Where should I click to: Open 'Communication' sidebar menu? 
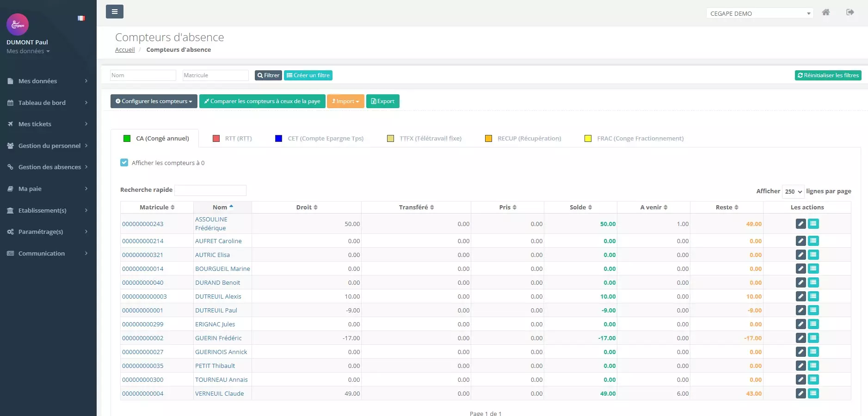pos(48,253)
